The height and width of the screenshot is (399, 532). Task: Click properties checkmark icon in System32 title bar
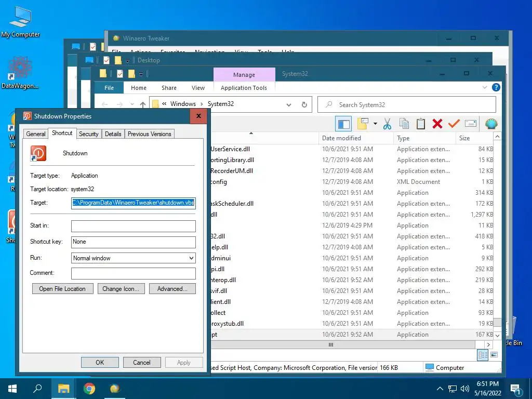(x=120, y=74)
